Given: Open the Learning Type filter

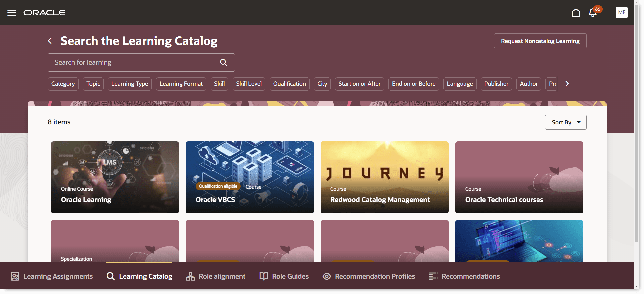Looking at the screenshot, I should (x=130, y=84).
